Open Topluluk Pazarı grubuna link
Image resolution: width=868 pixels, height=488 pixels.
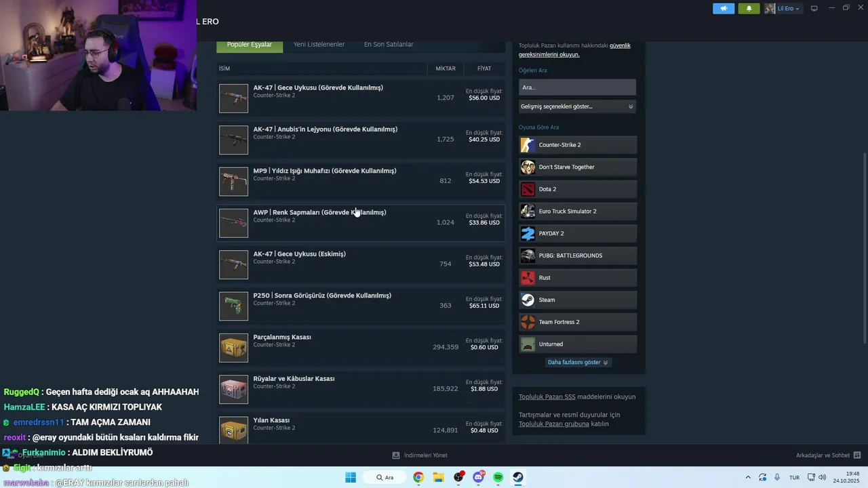(x=553, y=424)
